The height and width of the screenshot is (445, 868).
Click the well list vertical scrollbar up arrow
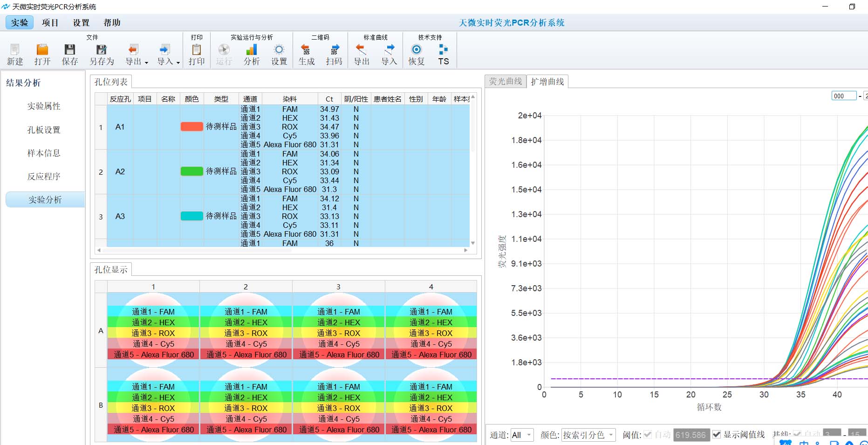473,97
